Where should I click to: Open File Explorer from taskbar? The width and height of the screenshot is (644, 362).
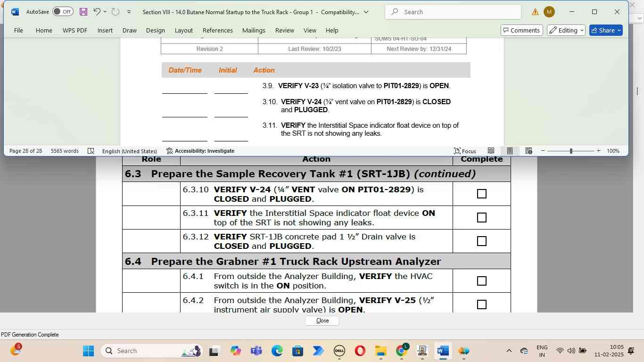pyautogui.click(x=380, y=351)
